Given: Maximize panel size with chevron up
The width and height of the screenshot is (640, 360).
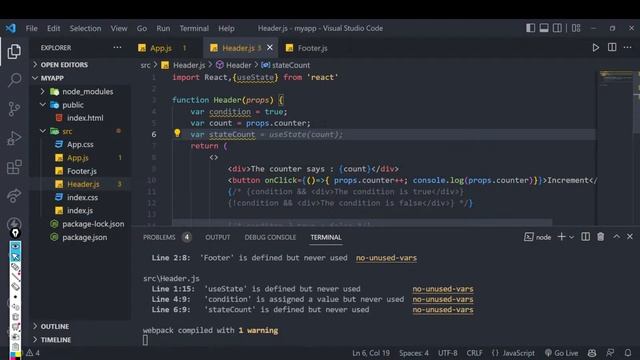Looking at the screenshot, I should [x=616, y=237].
